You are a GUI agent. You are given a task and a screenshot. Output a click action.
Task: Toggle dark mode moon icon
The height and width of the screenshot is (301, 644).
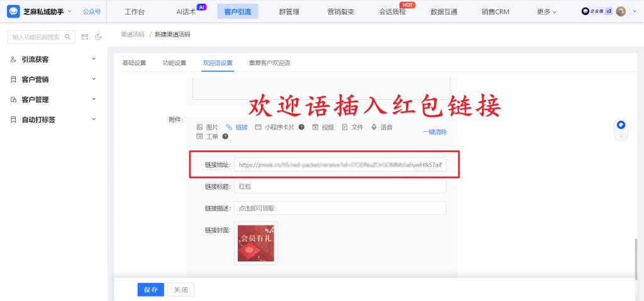[98, 37]
